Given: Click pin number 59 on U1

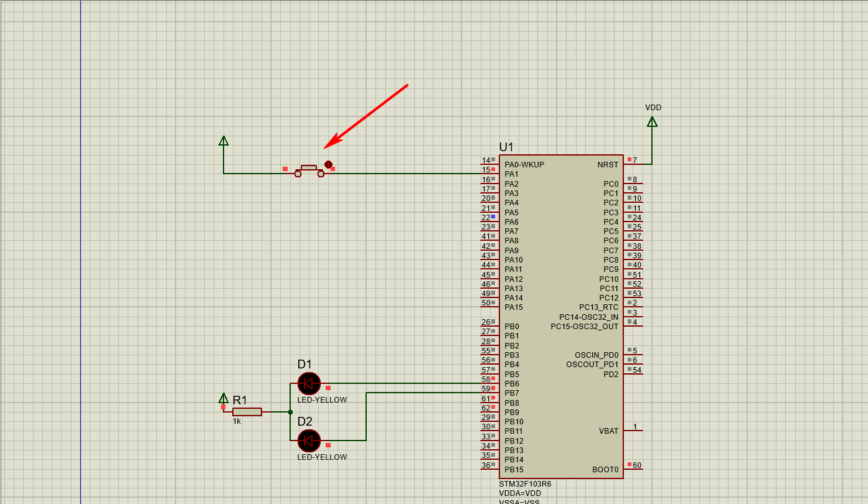Looking at the screenshot, I should (486, 389).
